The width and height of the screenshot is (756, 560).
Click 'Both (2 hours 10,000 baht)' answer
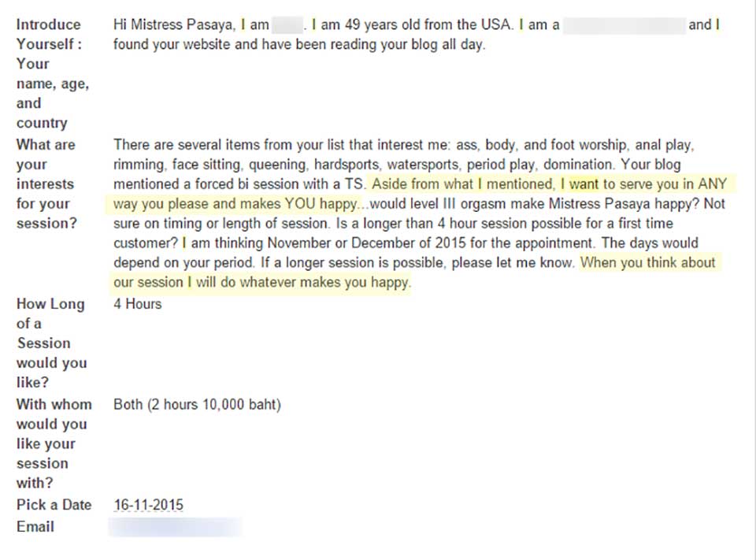click(x=197, y=404)
